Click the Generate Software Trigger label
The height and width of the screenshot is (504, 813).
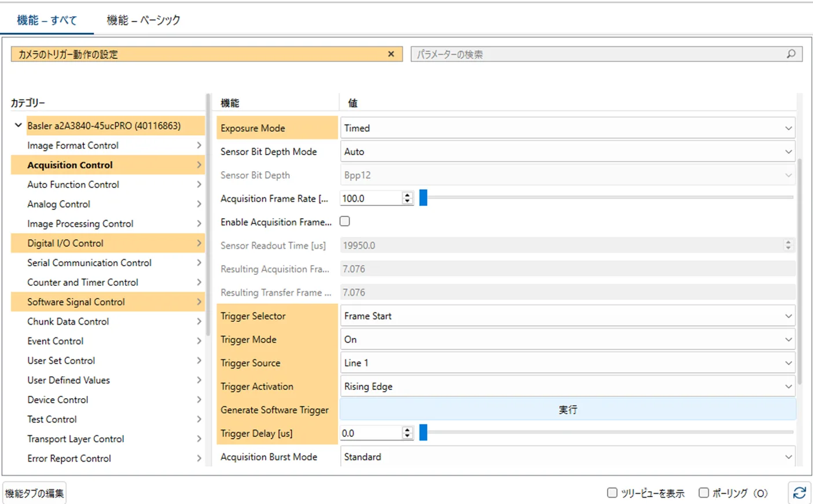click(x=274, y=410)
